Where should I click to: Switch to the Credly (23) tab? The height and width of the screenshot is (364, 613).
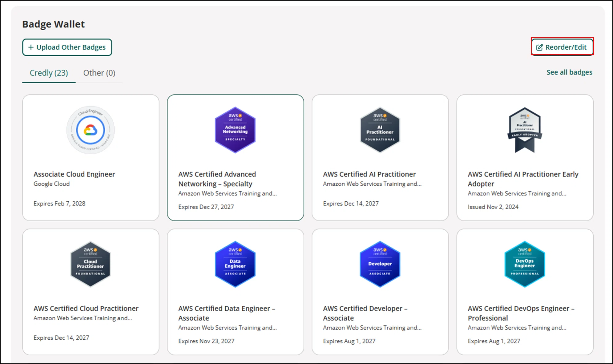tap(49, 73)
